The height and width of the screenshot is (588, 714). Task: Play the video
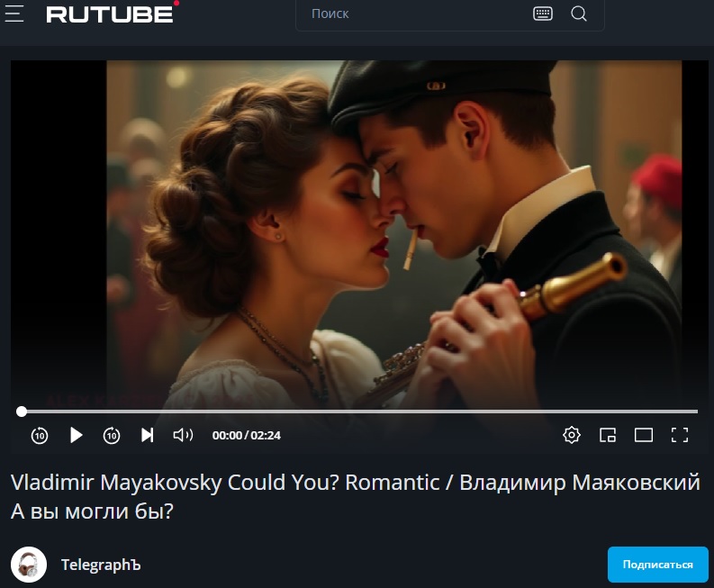[76, 436]
